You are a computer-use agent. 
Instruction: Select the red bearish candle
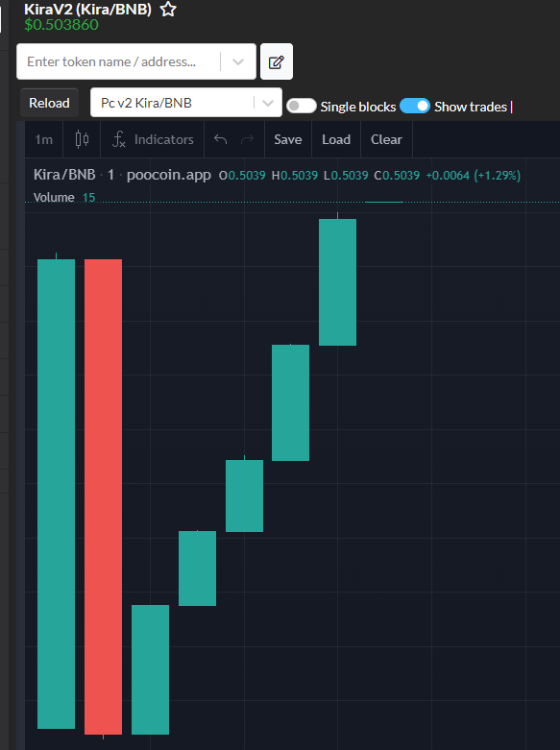(x=104, y=496)
